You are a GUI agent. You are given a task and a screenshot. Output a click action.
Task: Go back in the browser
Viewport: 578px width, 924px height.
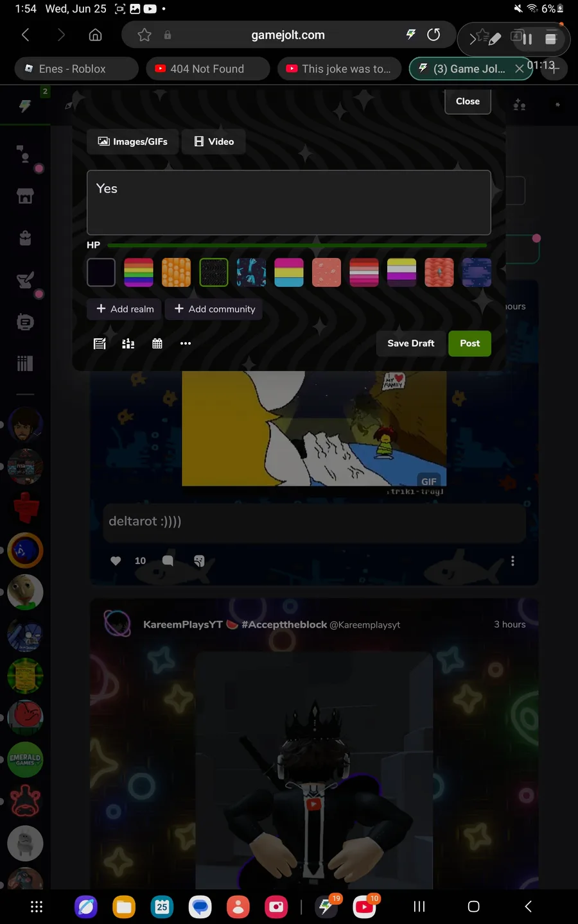tap(26, 35)
